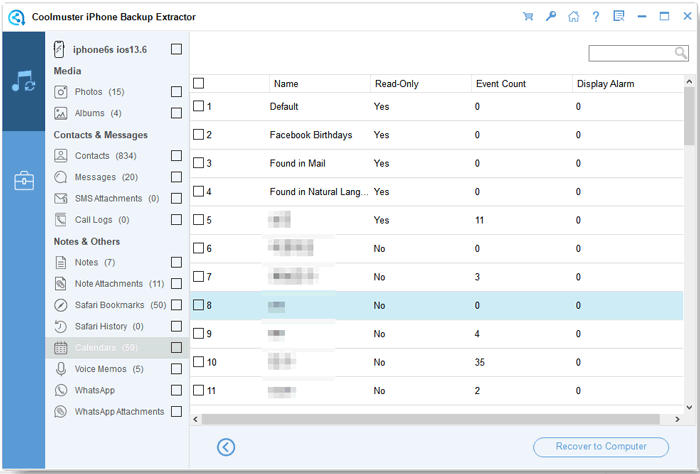The width and height of the screenshot is (700, 474).
Task: Toggle the Notes category checkbox
Action: [x=176, y=262]
